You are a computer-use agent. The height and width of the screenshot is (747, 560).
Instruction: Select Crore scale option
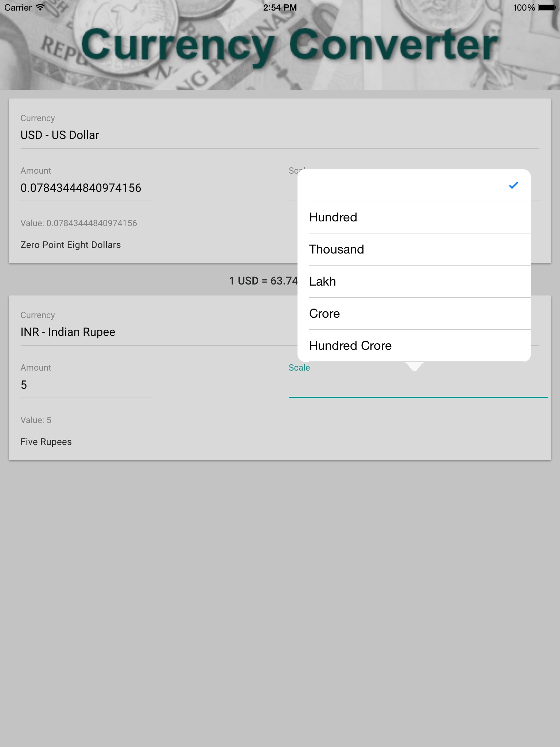[x=414, y=314]
